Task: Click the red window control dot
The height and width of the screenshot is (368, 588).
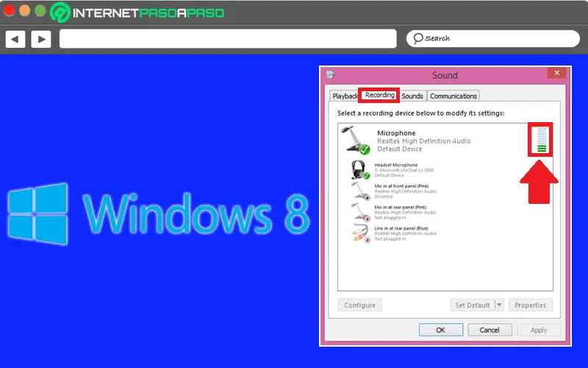Action: point(9,10)
